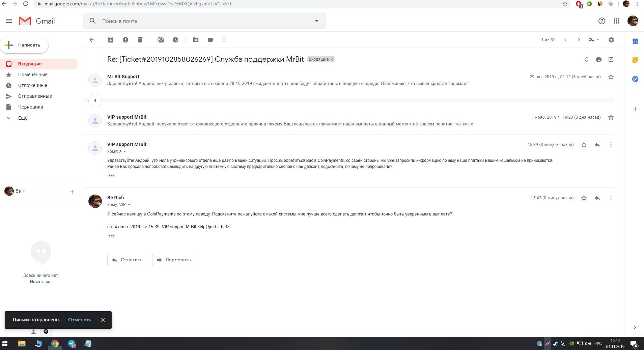Reply to VIP support MrBit 15:39 message

597,145
